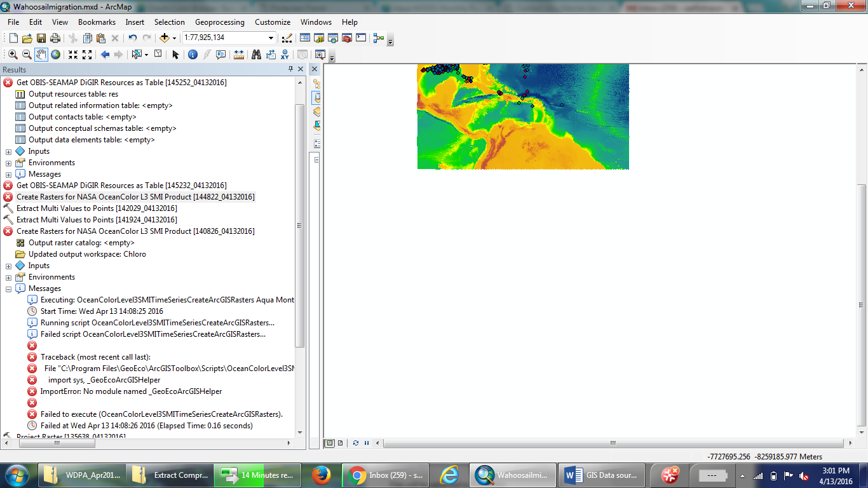Open the Editor toolbar
Image resolution: width=868 pixels, height=488 pixels.
[x=287, y=38]
